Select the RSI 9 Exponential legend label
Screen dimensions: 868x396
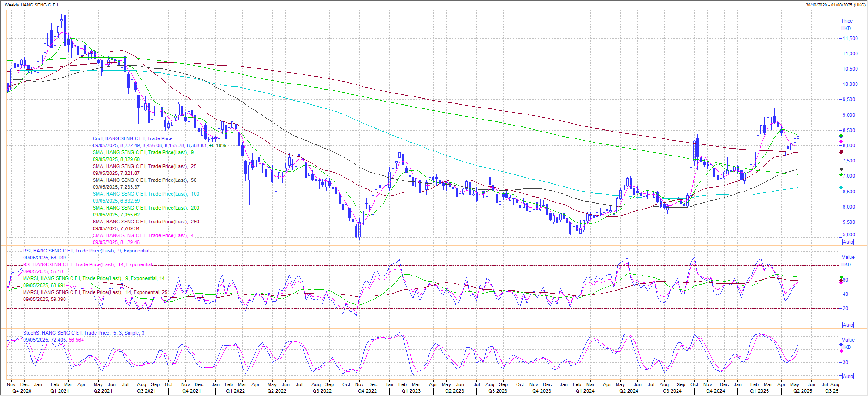coord(86,251)
